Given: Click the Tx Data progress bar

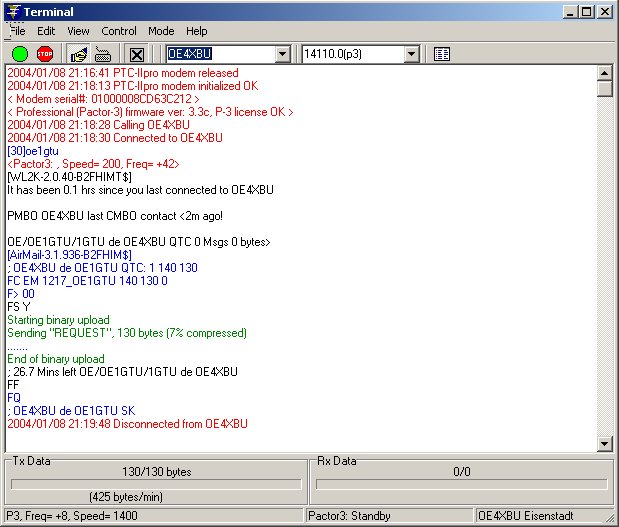Looking at the screenshot, I should 156,484.
